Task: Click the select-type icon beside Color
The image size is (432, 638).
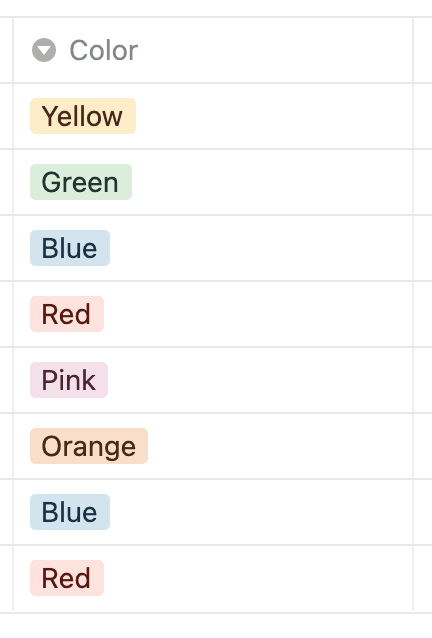Action: coord(44,50)
